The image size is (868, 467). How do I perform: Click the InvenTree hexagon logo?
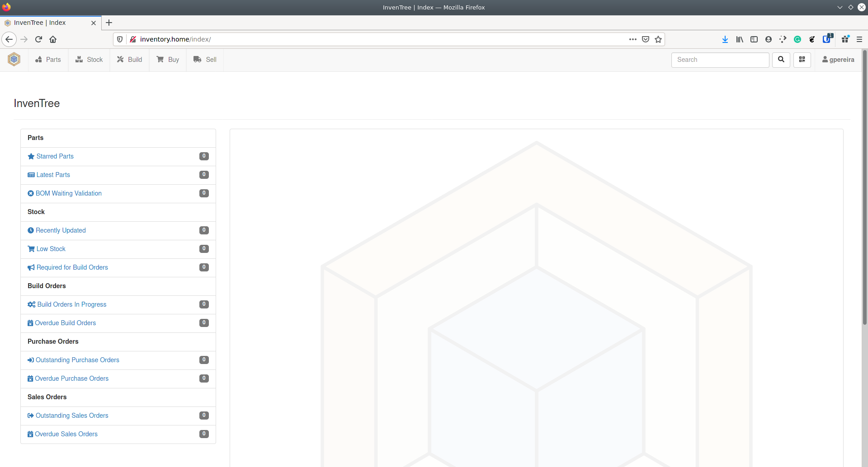tap(14, 59)
